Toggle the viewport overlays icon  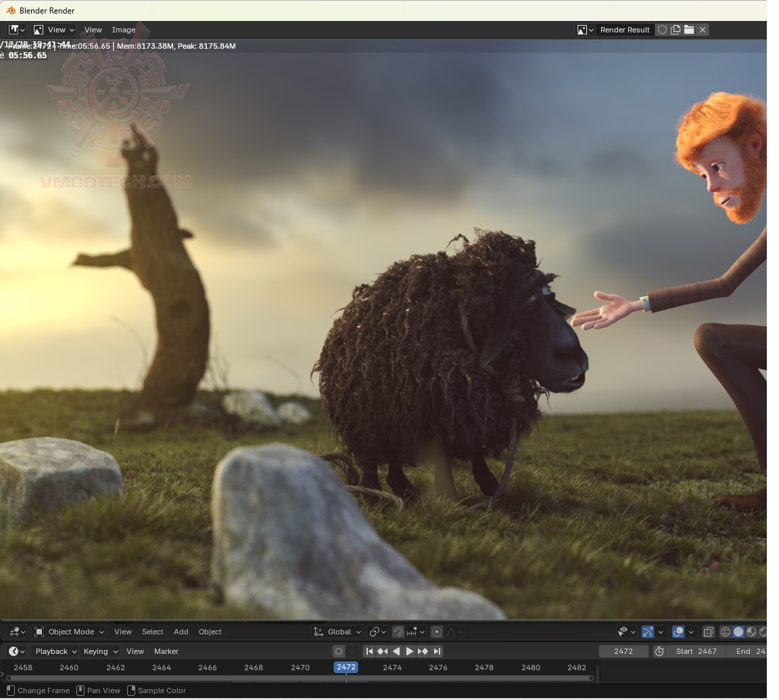(x=678, y=632)
